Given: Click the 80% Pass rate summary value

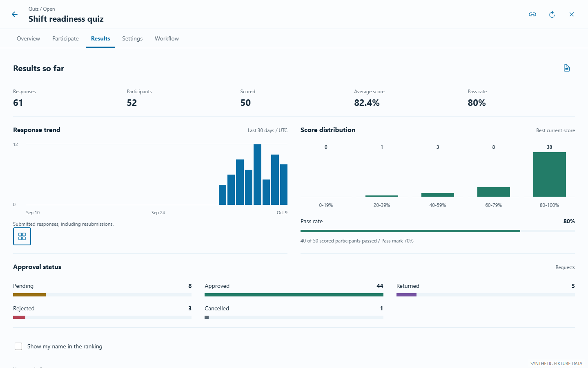Looking at the screenshot, I should [x=477, y=103].
